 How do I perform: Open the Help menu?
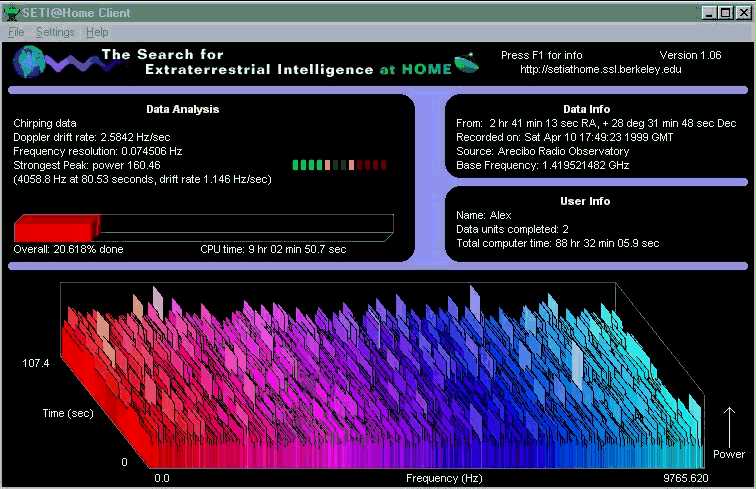click(97, 32)
